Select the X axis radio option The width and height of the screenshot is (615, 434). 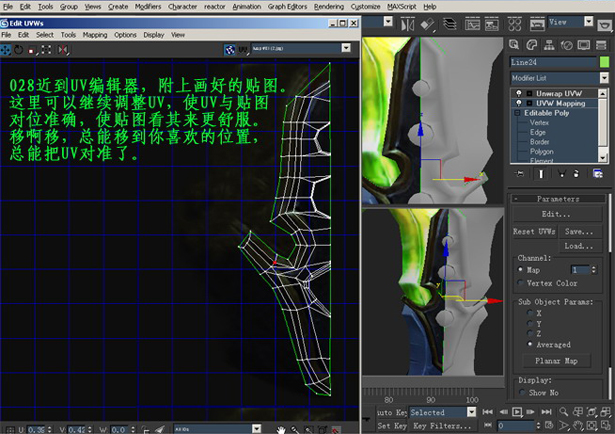[529, 311]
